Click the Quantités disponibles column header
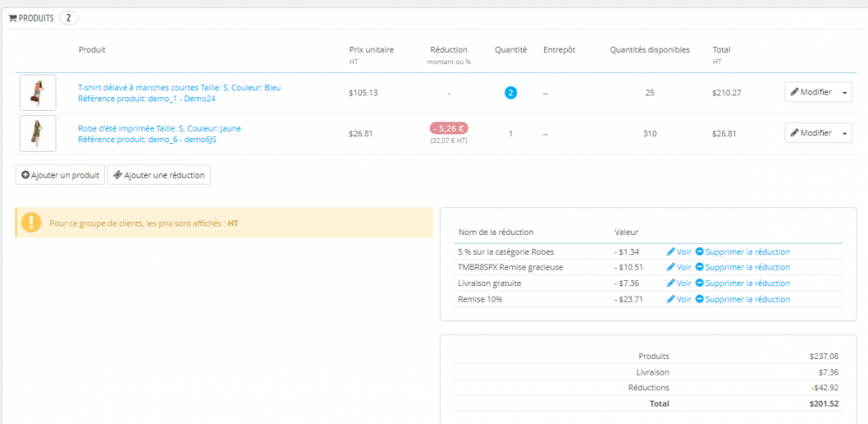 (650, 49)
